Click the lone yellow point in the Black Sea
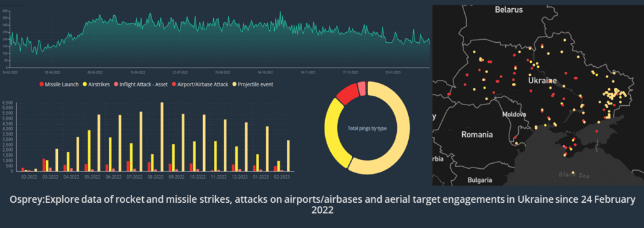The width and height of the screenshot is (644, 228). [573, 173]
